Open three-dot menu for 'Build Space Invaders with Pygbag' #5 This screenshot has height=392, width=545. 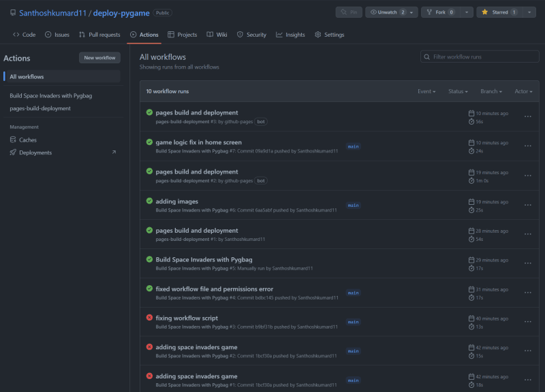(527, 263)
